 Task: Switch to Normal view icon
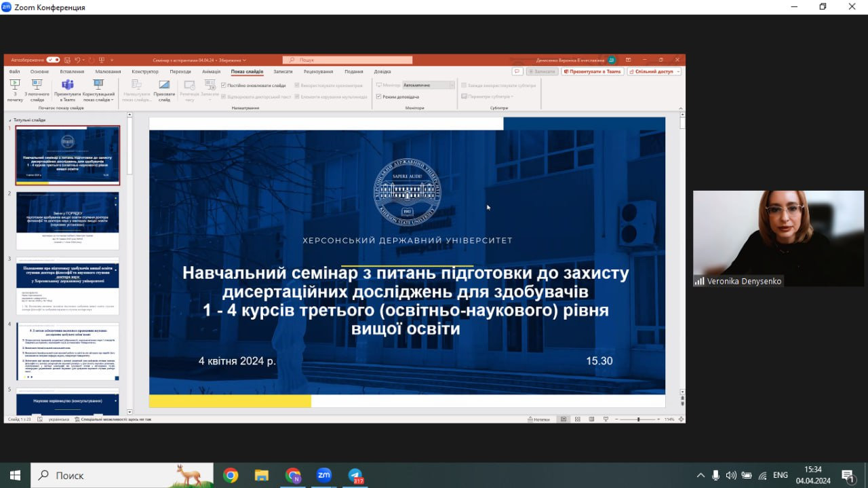click(564, 419)
